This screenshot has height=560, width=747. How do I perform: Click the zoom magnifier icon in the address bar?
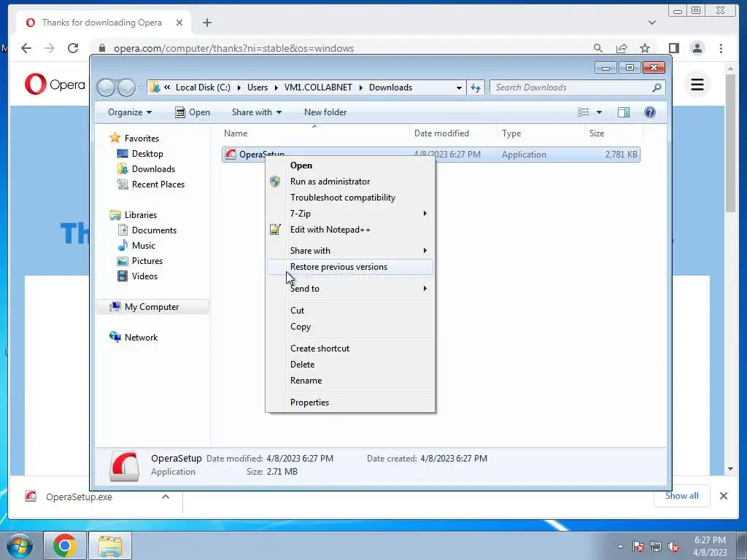598,48
